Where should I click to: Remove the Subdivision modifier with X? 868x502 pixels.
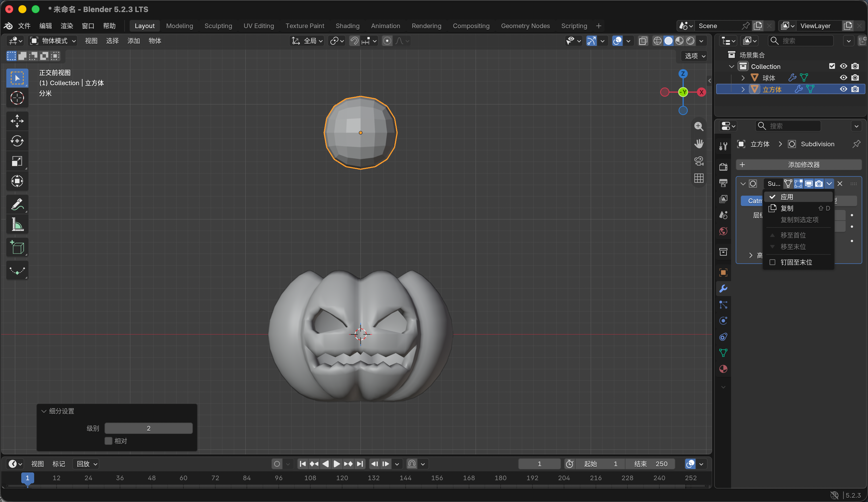pyautogui.click(x=840, y=184)
